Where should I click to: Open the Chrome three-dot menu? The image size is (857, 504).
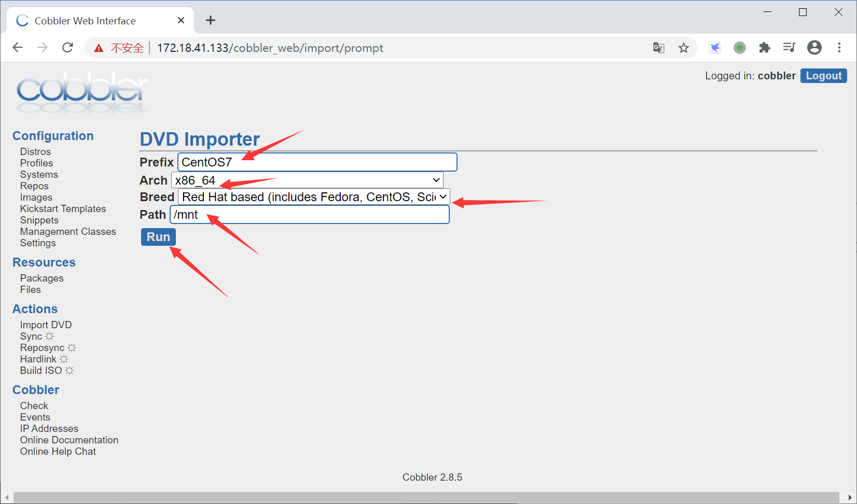839,48
